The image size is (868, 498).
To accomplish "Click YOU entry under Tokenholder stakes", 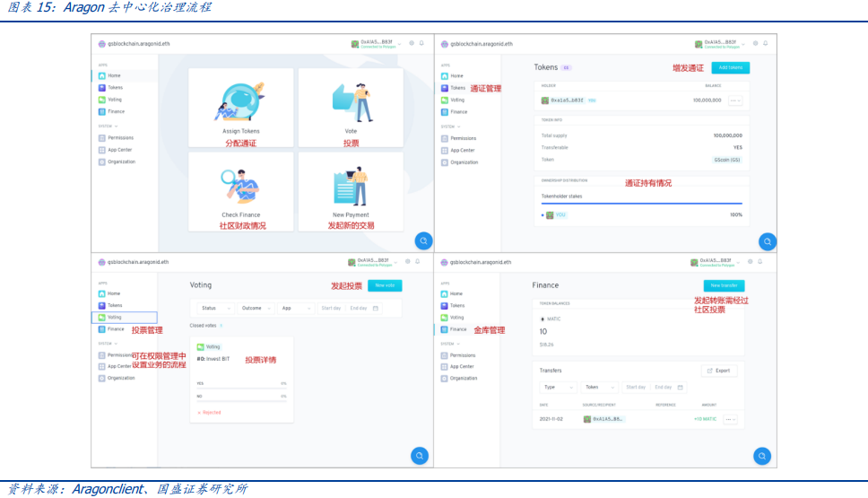I will 556,215.
